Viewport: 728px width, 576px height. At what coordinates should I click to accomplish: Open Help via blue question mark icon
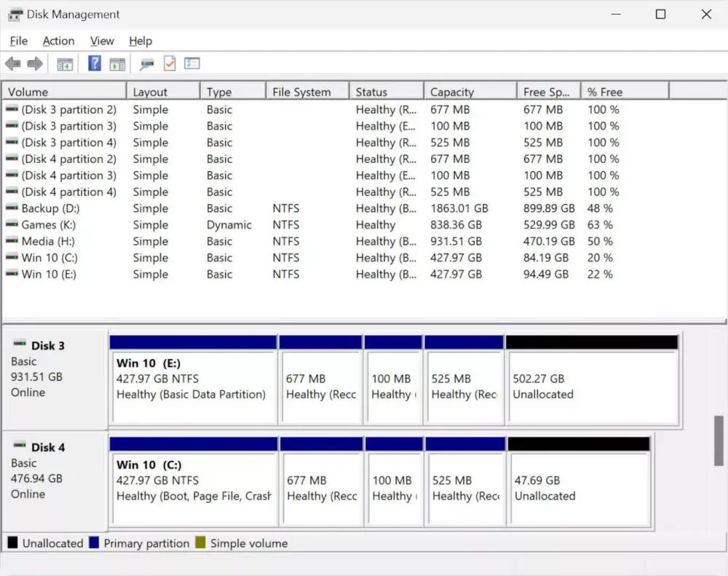[x=95, y=63]
